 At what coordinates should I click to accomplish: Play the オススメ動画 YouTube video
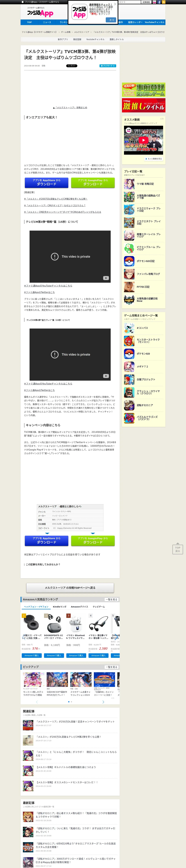[143, 140]
